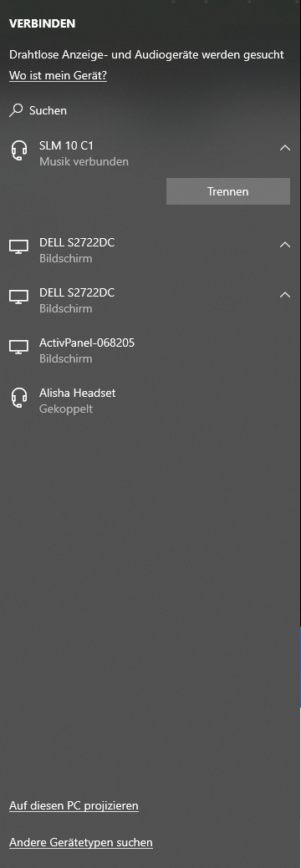The height and width of the screenshot is (868, 301).
Task: Click the 'Musik verbunden' status text
Action: 84,161
